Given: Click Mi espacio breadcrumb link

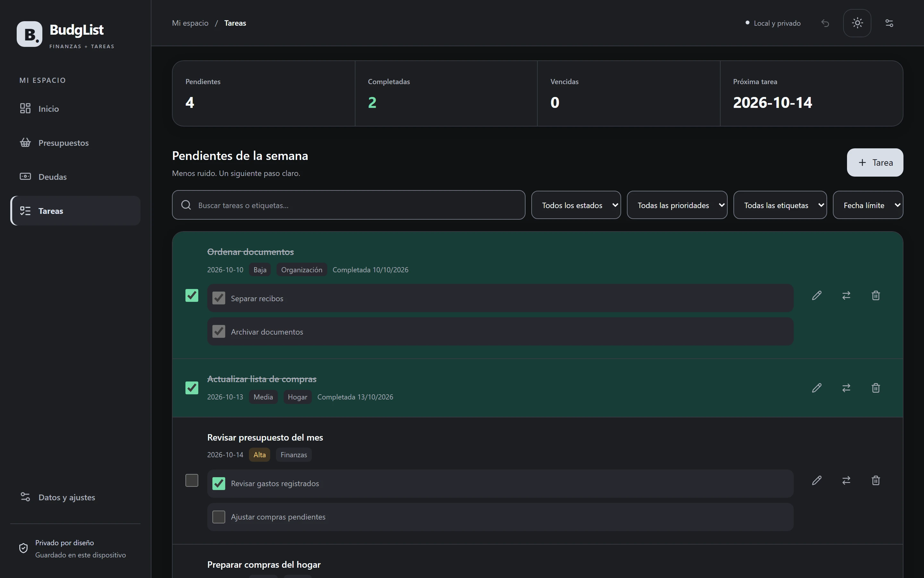Looking at the screenshot, I should pyautogui.click(x=190, y=23).
